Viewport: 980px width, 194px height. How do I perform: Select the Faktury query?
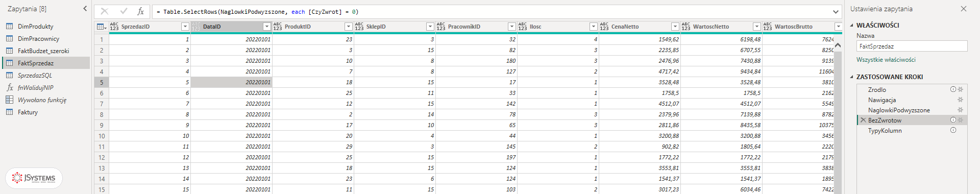point(46,112)
